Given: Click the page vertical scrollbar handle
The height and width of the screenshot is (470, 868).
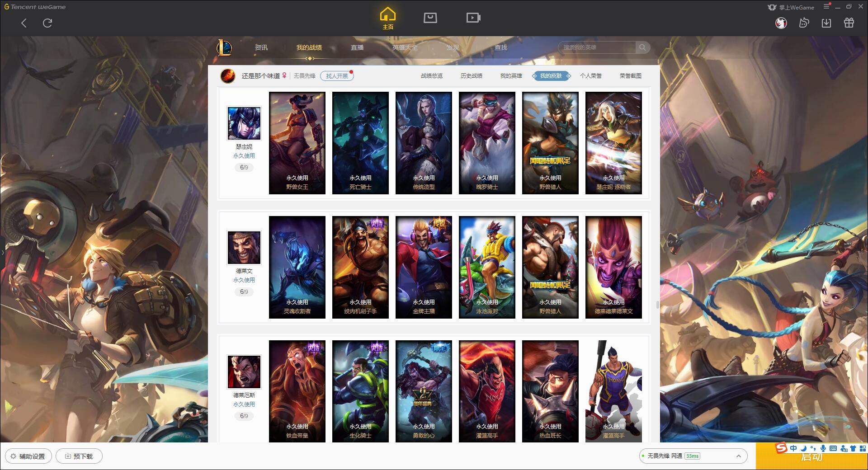Looking at the screenshot, I should pos(657,305).
